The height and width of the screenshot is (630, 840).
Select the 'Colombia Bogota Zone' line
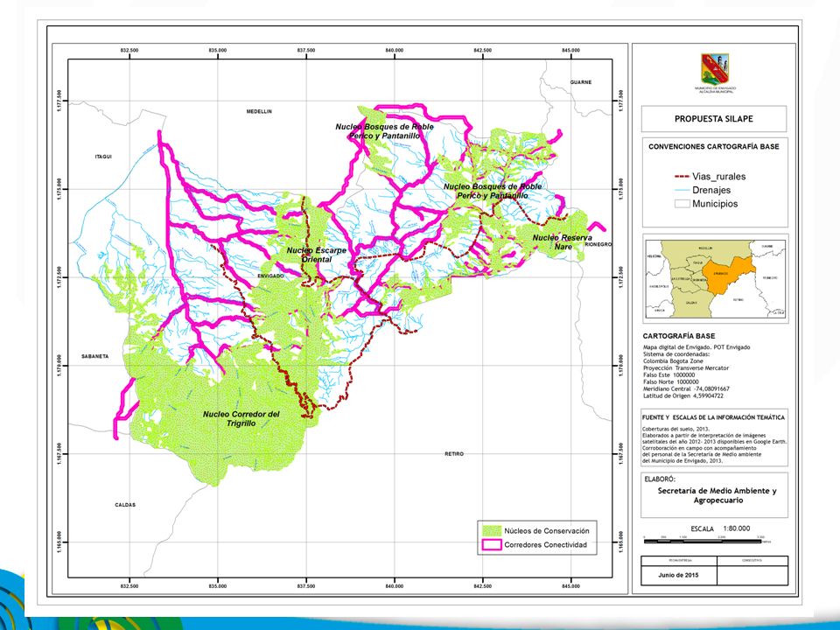673,361
